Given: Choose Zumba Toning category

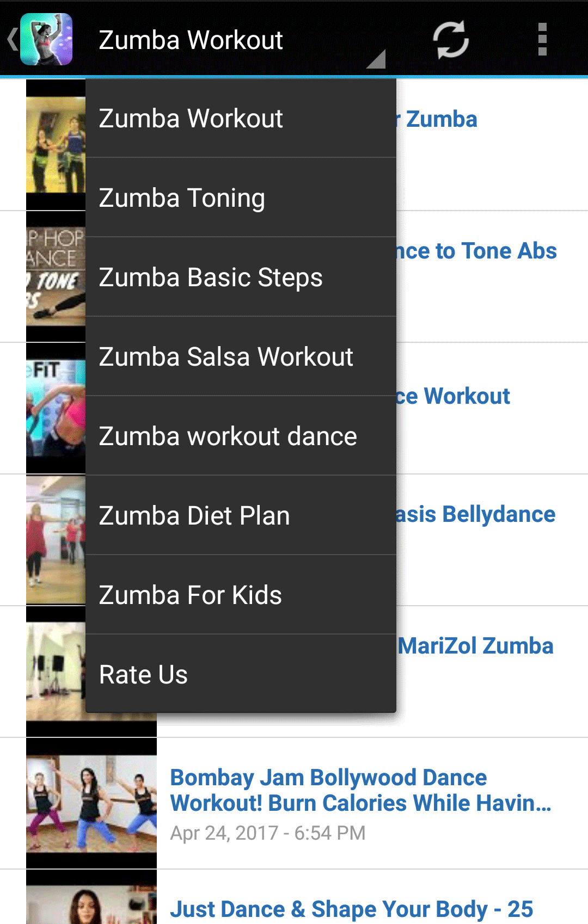Looking at the screenshot, I should [x=241, y=198].
